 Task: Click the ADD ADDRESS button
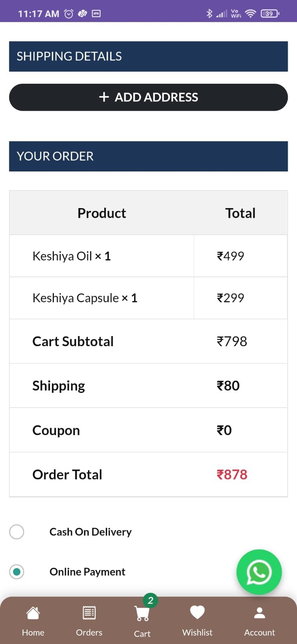[148, 97]
